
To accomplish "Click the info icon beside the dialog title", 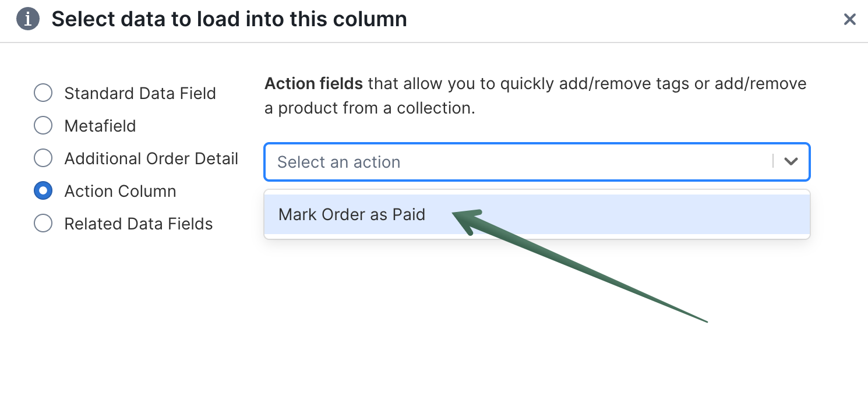I will 27,19.
